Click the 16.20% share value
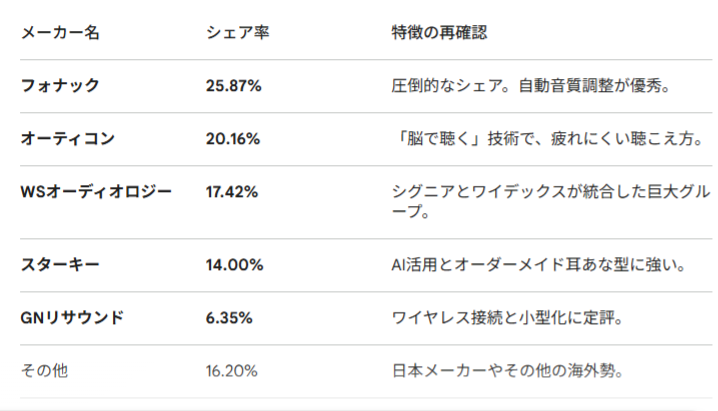The width and height of the screenshot is (718, 411). (232, 371)
